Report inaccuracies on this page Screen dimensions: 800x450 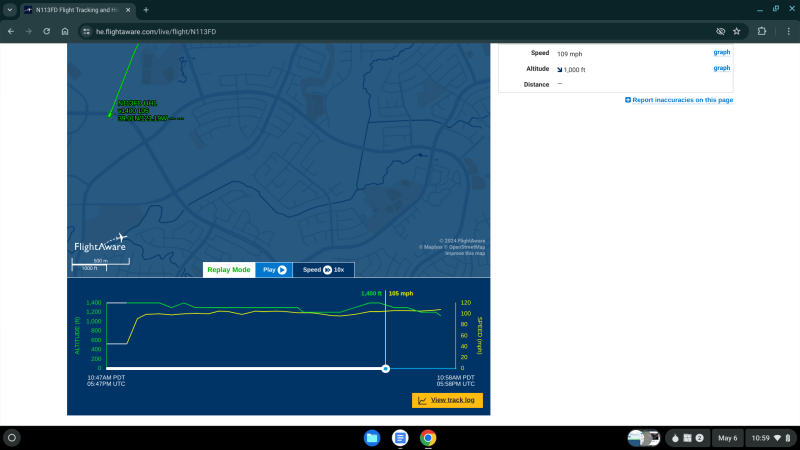[679, 100]
